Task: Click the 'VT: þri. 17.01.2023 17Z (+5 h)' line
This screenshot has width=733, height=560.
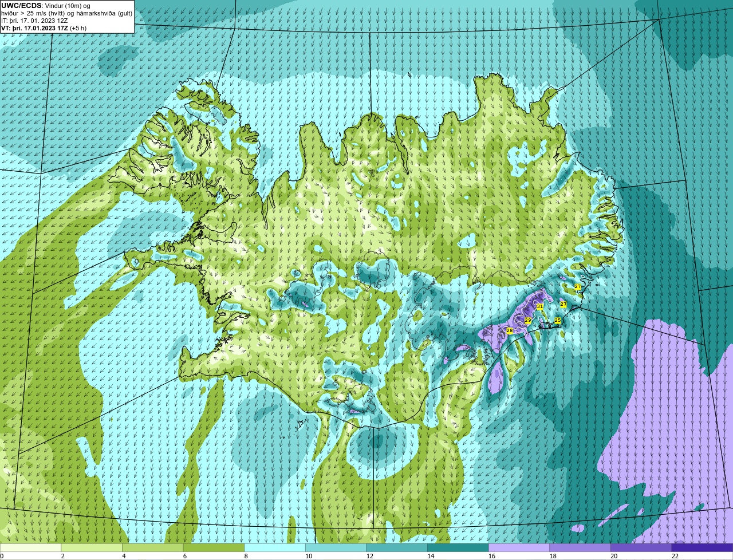Action: [x=44, y=28]
